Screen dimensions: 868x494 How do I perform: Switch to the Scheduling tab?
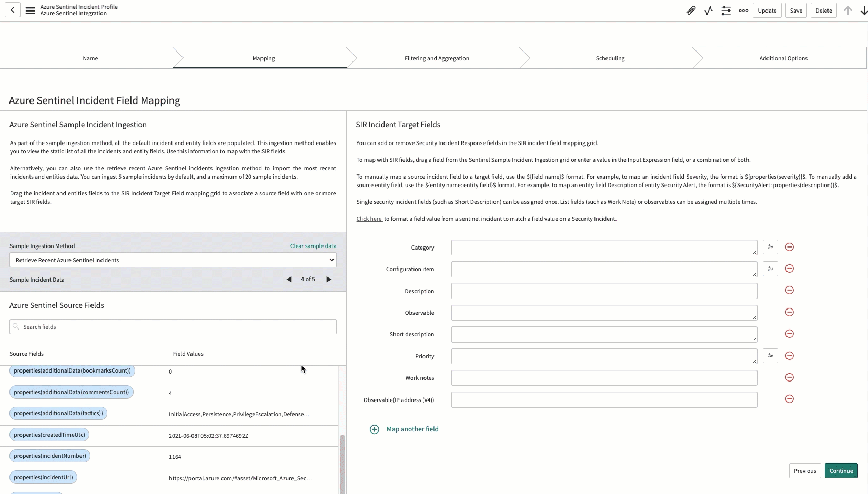(610, 58)
